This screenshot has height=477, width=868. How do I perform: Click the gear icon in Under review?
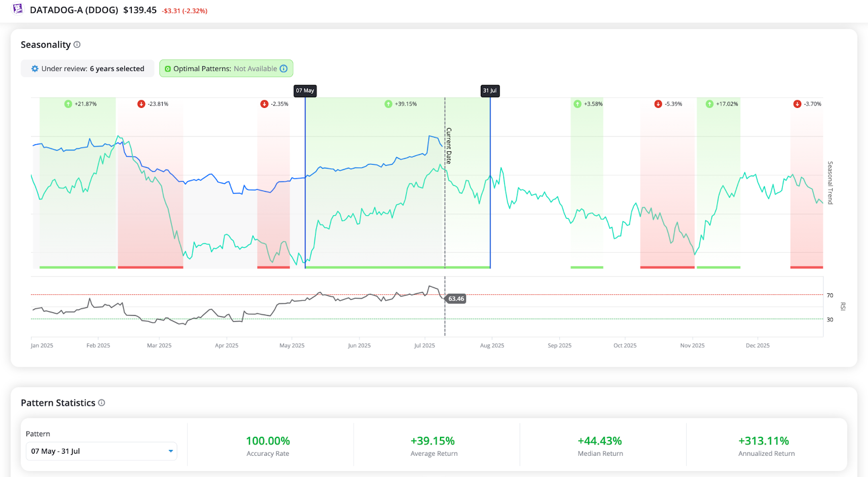click(35, 69)
